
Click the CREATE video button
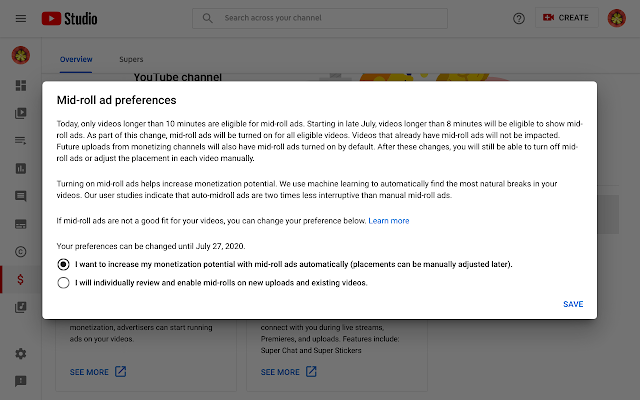click(566, 18)
